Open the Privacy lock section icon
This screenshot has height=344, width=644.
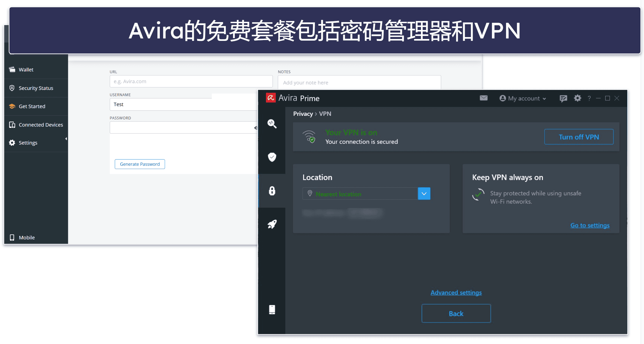click(272, 191)
